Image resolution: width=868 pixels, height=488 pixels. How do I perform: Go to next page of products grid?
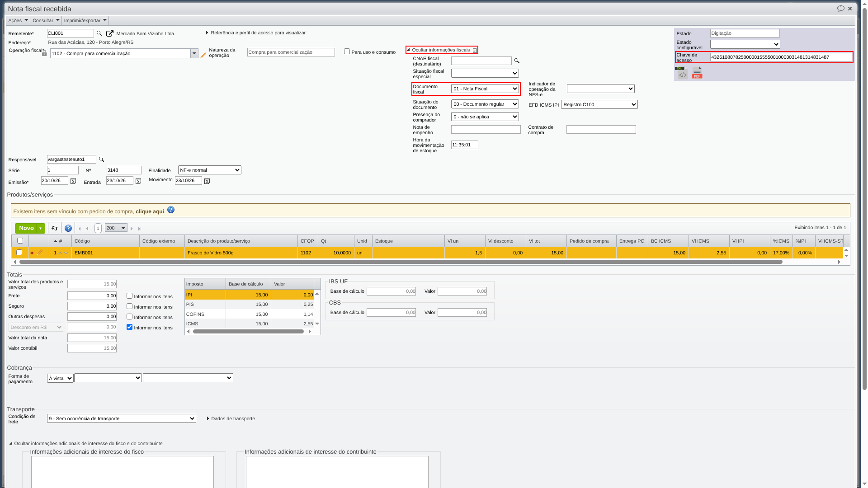pyautogui.click(x=132, y=229)
